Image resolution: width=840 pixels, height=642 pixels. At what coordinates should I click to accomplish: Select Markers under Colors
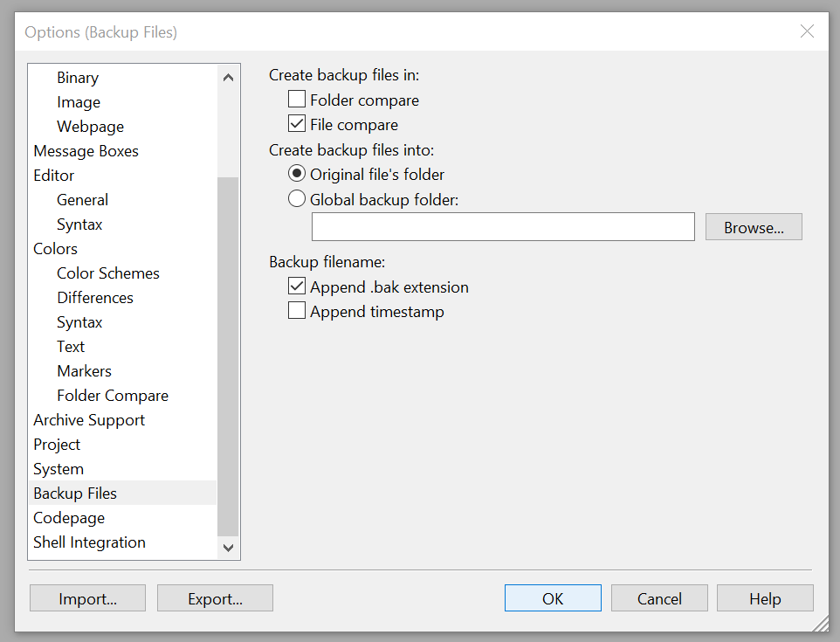84,371
